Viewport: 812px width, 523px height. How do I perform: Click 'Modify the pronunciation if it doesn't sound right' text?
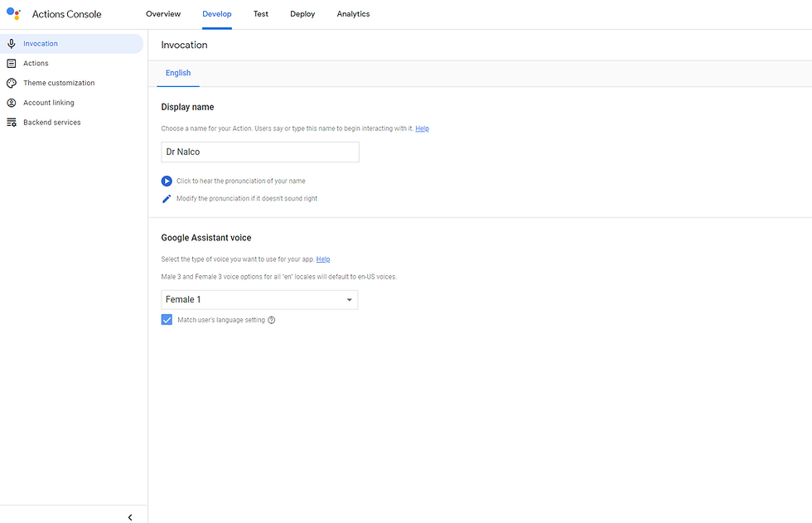pos(247,198)
